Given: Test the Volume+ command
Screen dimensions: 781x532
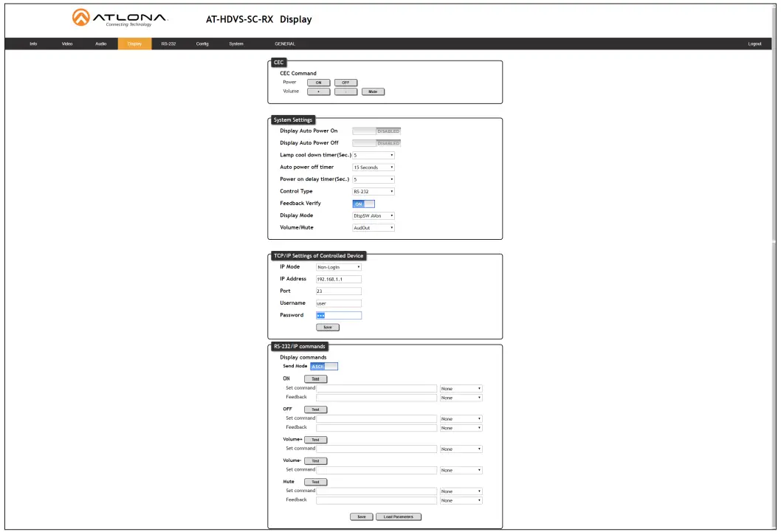Looking at the screenshot, I should [316, 440].
